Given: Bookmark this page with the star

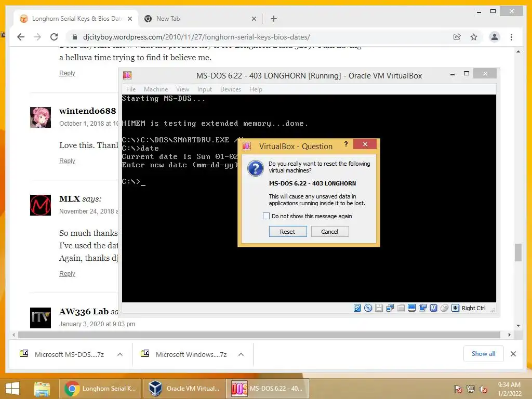Looking at the screenshot, I should [x=474, y=37].
